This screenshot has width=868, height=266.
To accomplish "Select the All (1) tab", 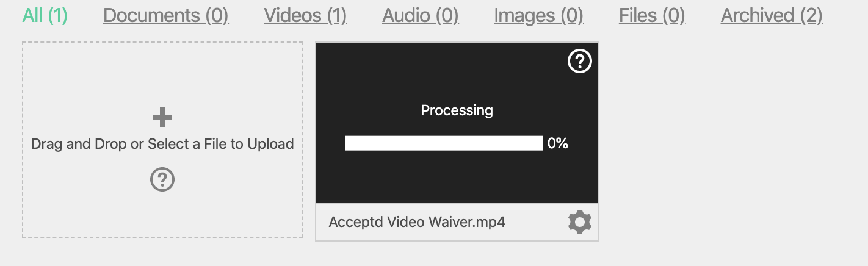I will pos(45,15).
